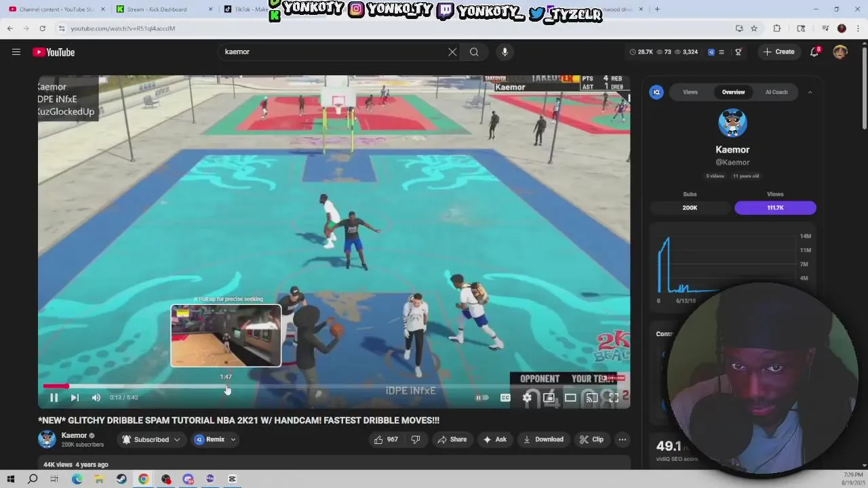868x488 pixels.
Task: Open a new browser tab
Action: click(657, 9)
